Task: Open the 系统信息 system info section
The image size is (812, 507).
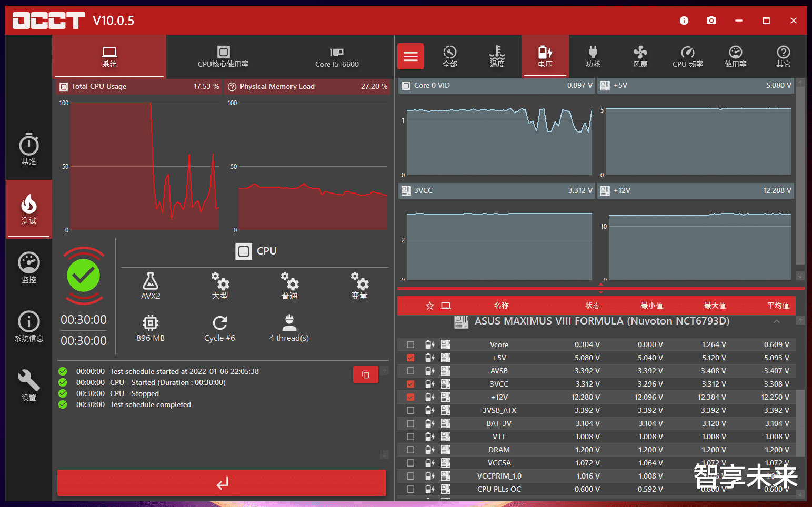Action: click(x=29, y=327)
